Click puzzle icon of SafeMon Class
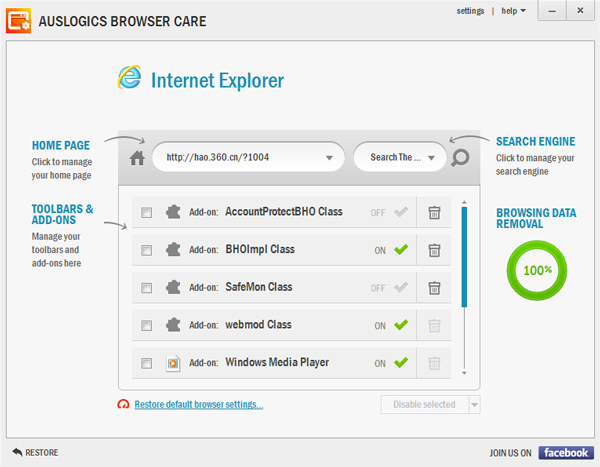600x467 pixels. [173, 287]
